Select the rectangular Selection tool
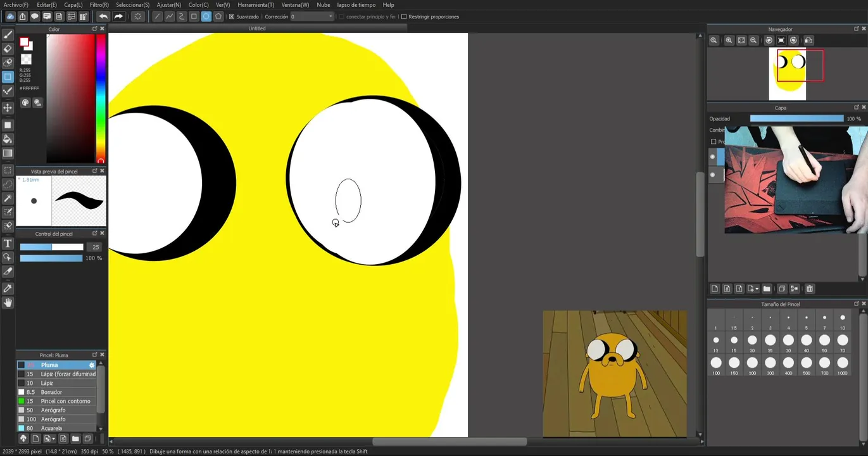868x456 pixels. 8,170
